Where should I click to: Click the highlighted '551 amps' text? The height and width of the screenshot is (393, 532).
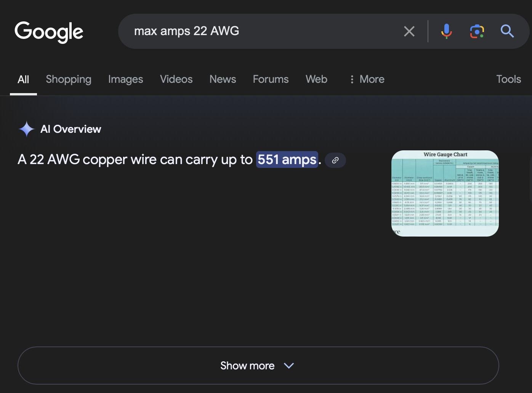point(287,159)
